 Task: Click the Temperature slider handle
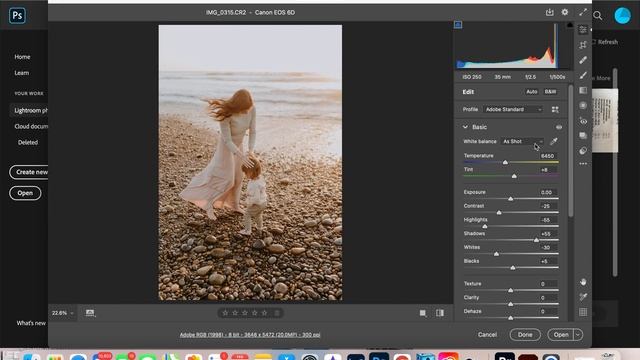pyautogui.click(x=505, y=162)
